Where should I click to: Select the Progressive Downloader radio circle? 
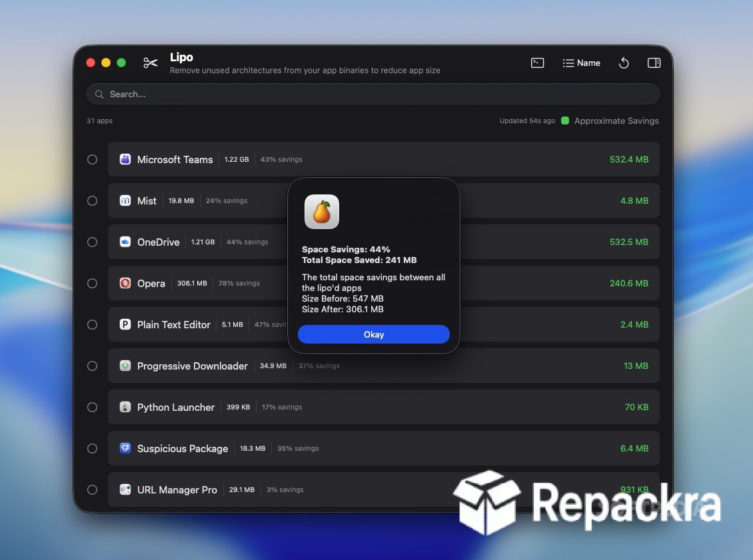(x=92, y=366)
